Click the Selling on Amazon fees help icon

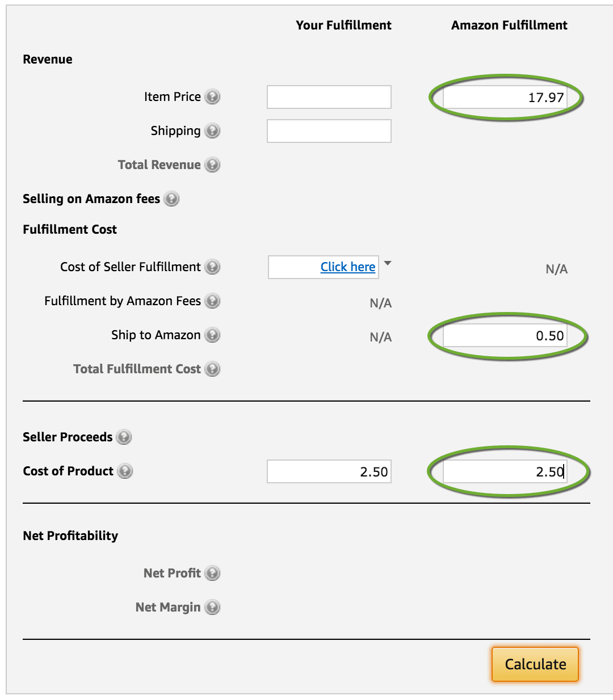pyautogui.click(x=171, y=199)
